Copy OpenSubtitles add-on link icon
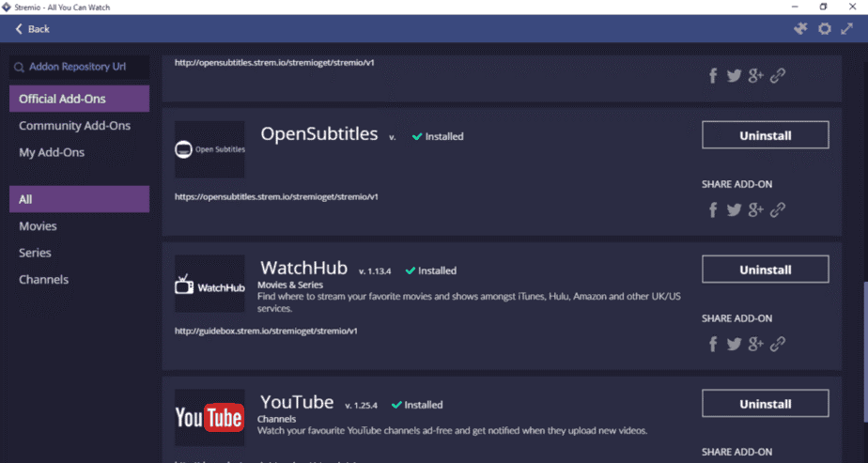The height and width of the screenshot is (463, 868). (778, 209)
